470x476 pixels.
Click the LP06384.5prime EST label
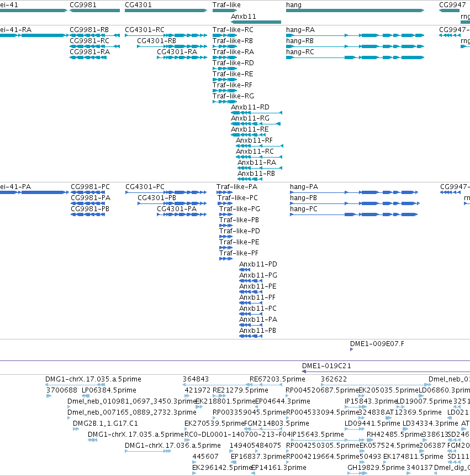click(x=109, y=390)
